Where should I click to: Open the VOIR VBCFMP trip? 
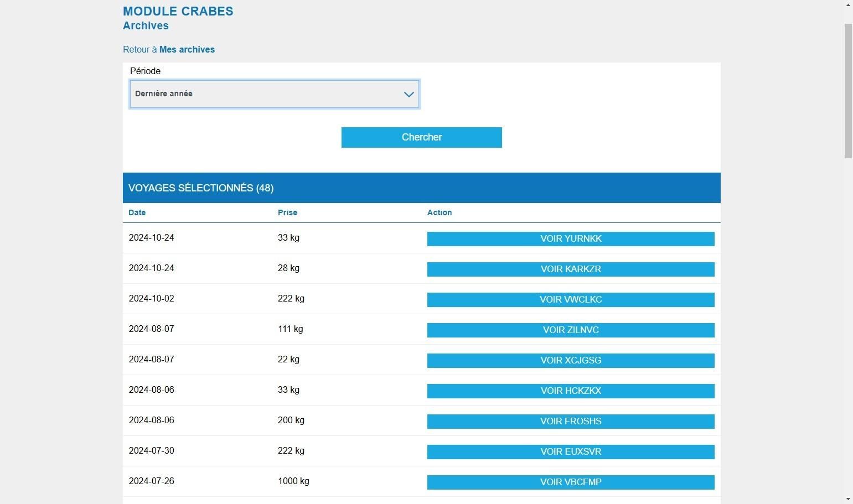(x=571, y=482)
